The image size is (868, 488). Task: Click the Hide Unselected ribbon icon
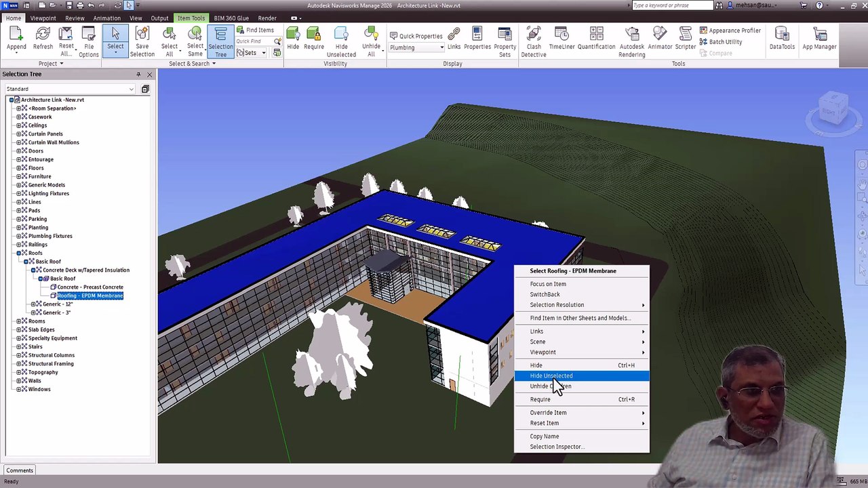click(x=341, y=42)
